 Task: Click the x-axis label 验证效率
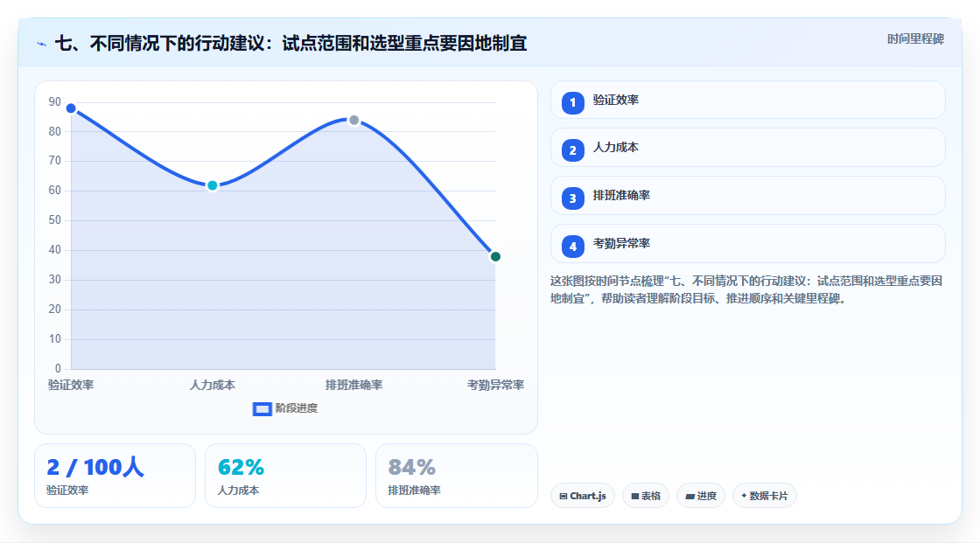click(x=71, y=385)
